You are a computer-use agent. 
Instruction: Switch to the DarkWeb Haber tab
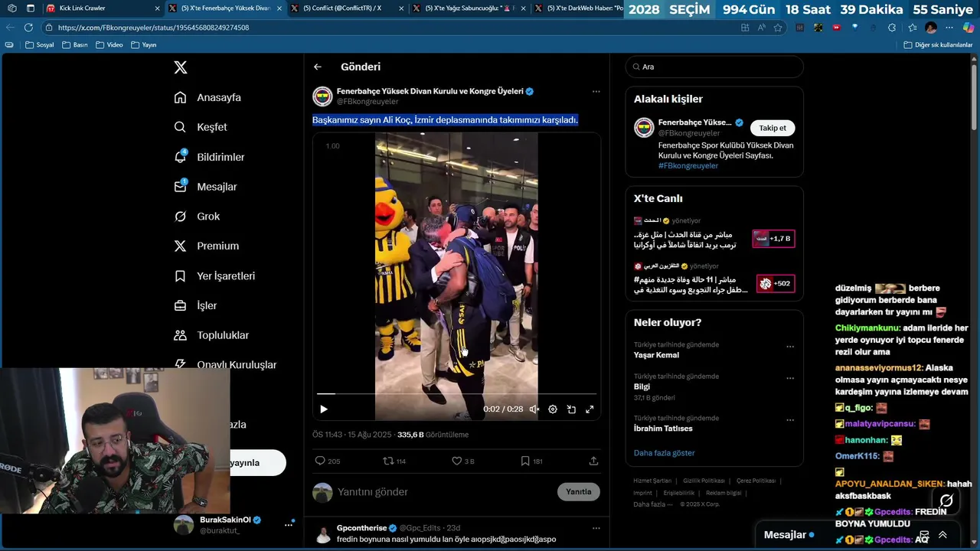click(x=580, y=8)
